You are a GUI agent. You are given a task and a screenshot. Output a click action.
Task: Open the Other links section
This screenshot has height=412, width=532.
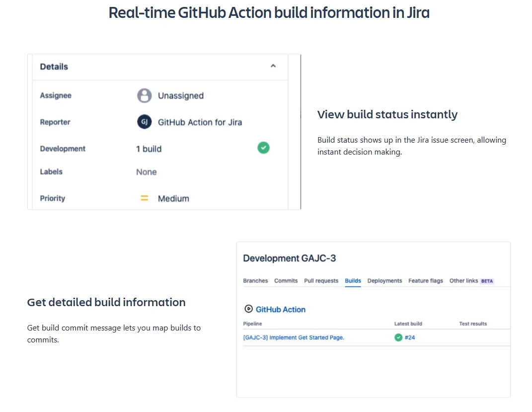coord(465,280)
